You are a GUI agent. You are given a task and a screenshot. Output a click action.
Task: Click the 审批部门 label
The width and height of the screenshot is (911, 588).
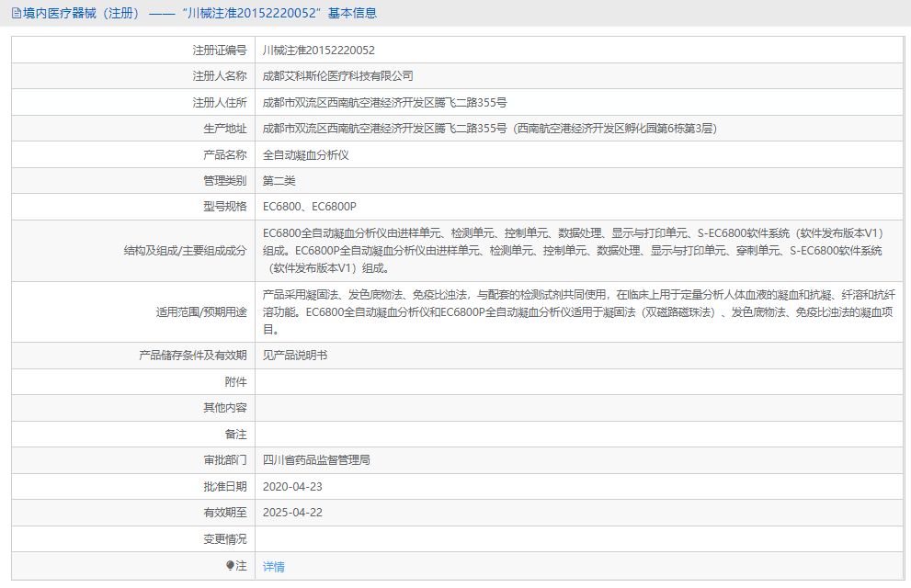[x=225, y=459]
